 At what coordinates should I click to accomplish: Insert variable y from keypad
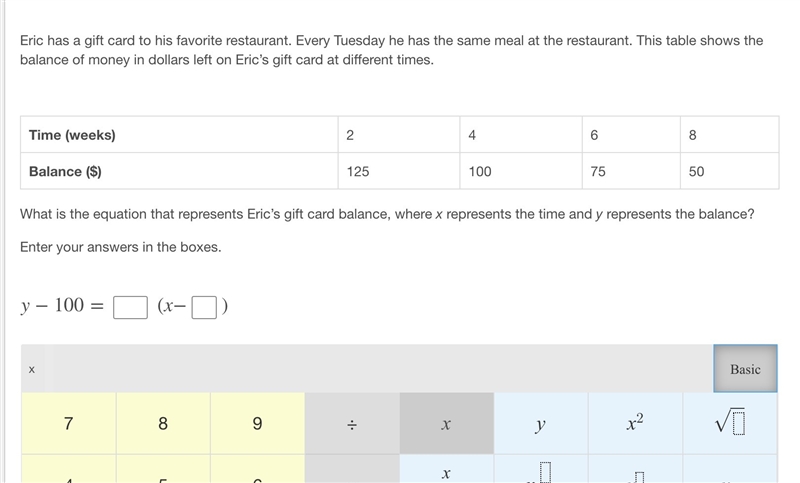coord(541,423)
